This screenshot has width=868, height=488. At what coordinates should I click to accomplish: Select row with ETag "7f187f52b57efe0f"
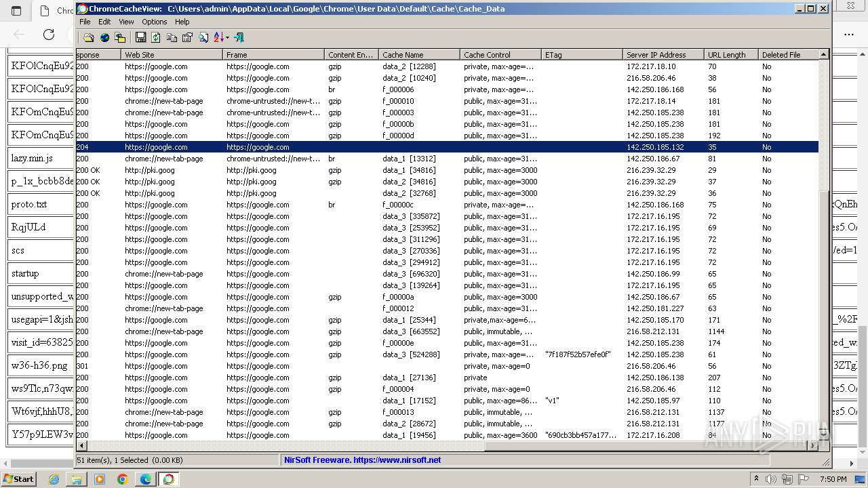[x=447, y=354]
